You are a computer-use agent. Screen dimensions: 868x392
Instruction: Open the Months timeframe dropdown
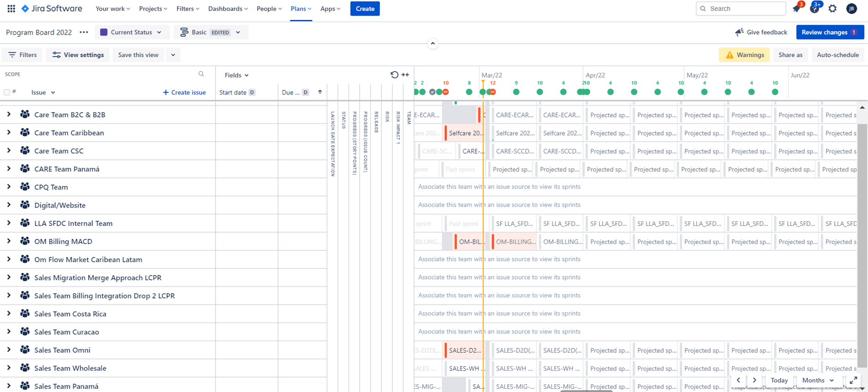point(818,380)
